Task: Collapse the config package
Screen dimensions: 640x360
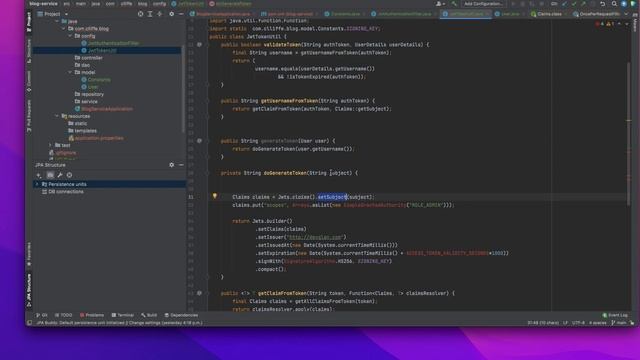Action: click(x=70, y=36)
